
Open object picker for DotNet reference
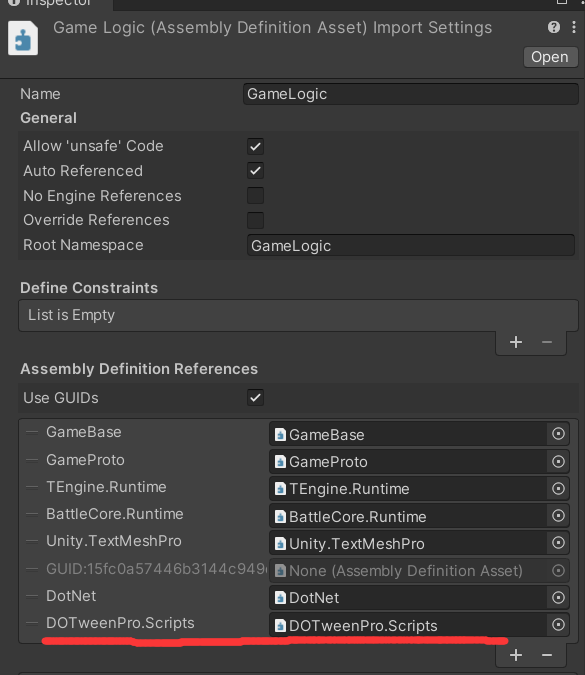point(558,598)
